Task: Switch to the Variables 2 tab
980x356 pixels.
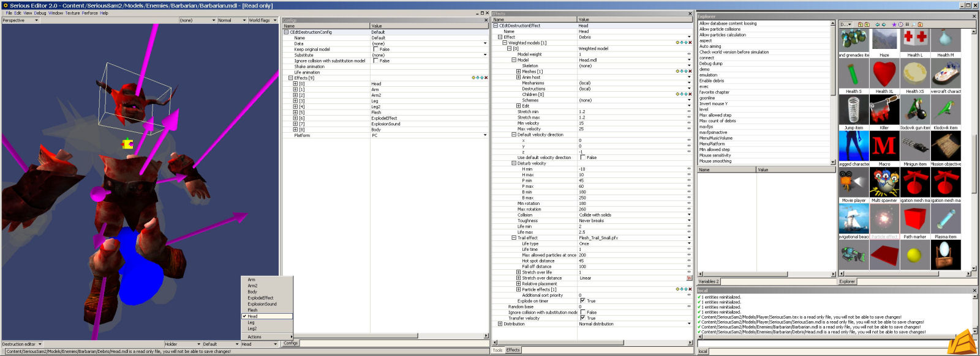Action: point(708,281)
